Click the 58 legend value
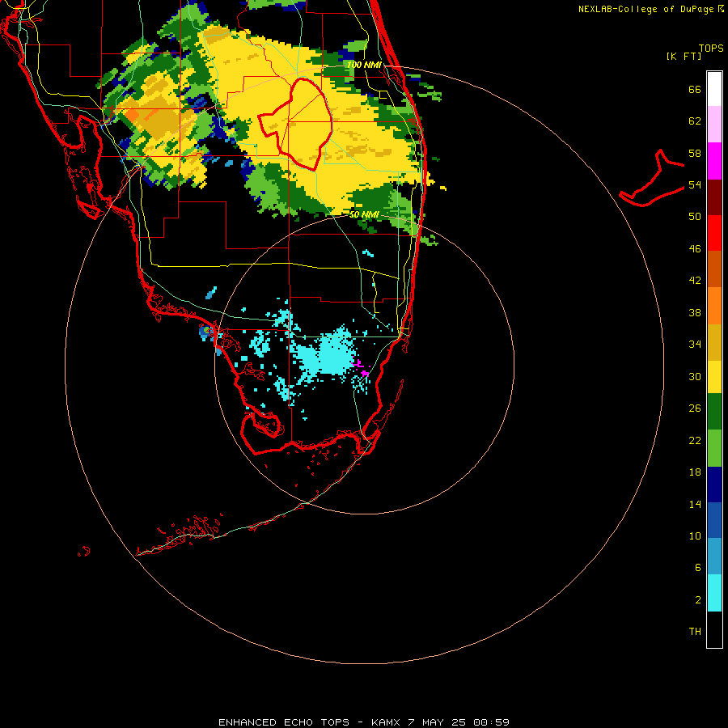The height and width of the screenshot is (728, 728). [695, 153]
